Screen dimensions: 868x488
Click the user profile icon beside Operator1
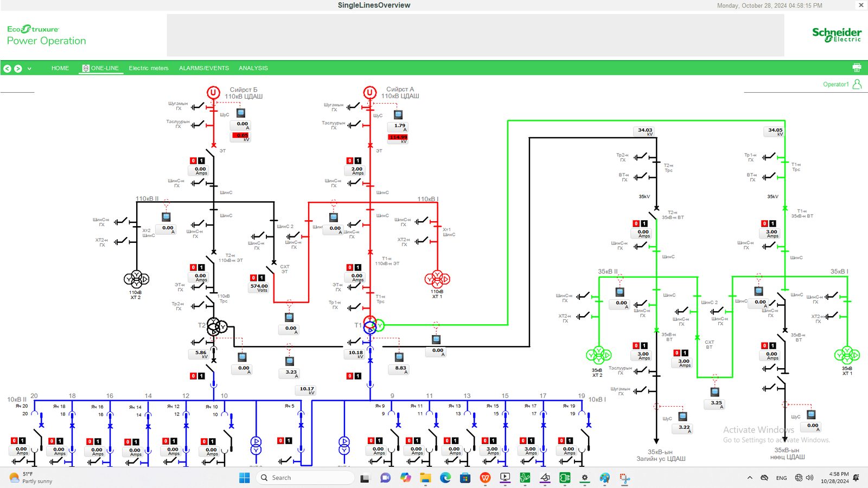click(857, 84)
